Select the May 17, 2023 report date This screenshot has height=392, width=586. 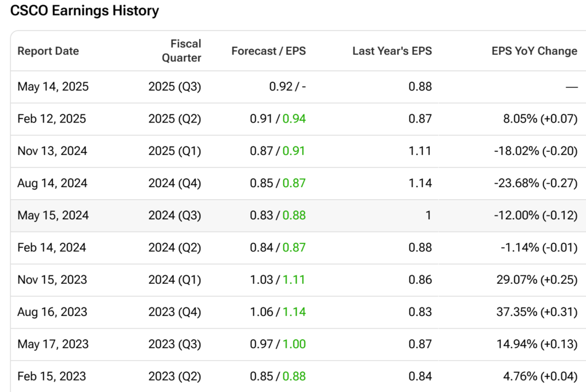[x=53, y=344]
